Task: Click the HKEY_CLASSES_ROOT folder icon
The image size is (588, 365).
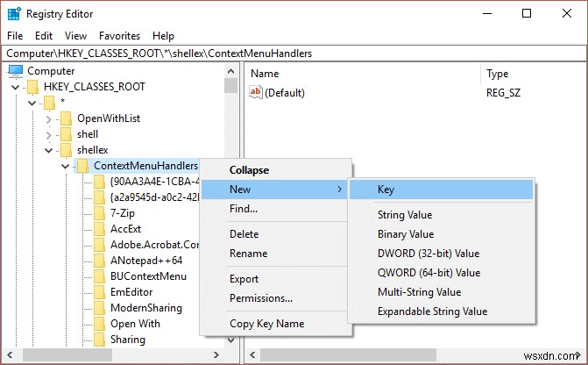Action: [x=33, y=87]
